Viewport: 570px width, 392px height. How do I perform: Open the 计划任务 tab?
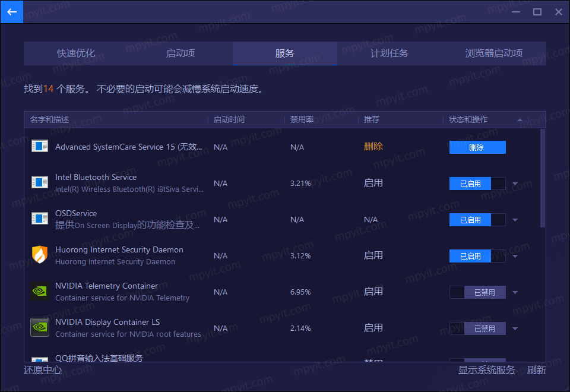pos(389,53)
